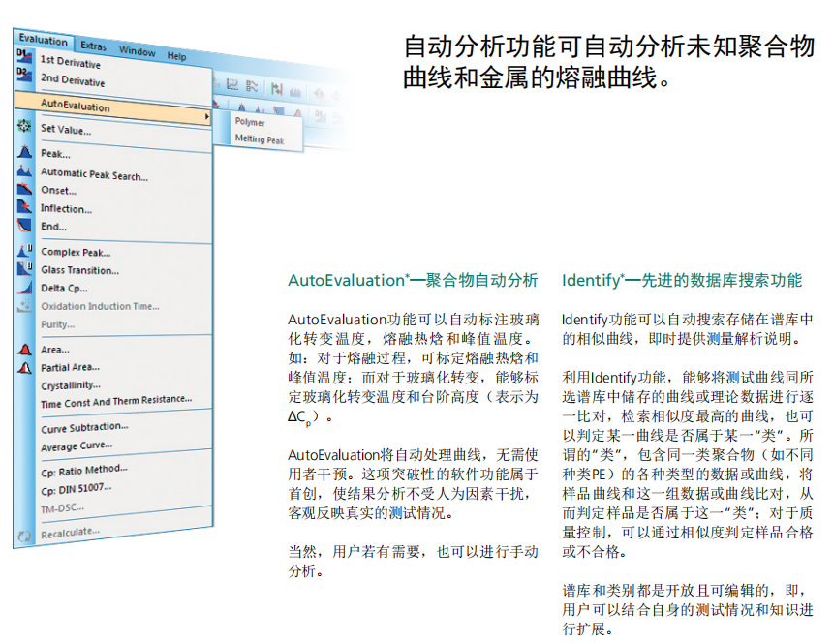Open the Evaluation menu
The width and height of the screenshot is (833, 644).
point(43,41)
